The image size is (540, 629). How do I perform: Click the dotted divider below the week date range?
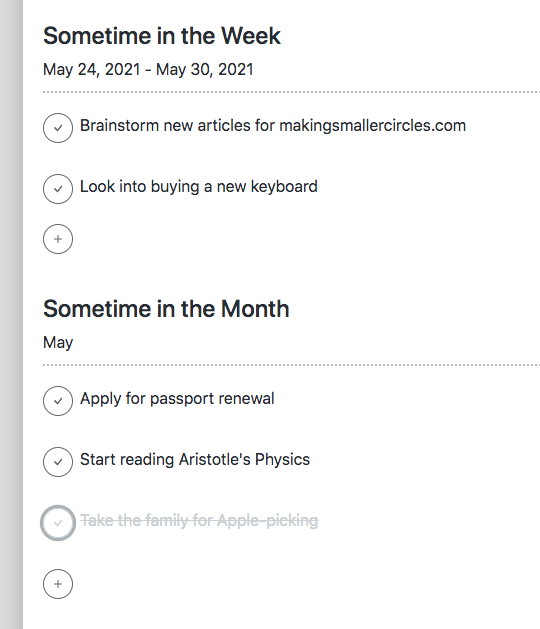click(291, 92)
